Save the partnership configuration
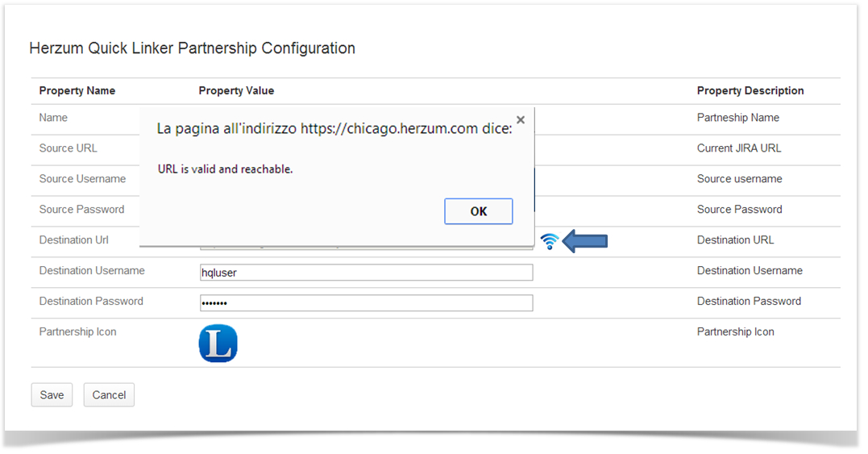Viewport: 868px width, 454px height. (52, 395)
